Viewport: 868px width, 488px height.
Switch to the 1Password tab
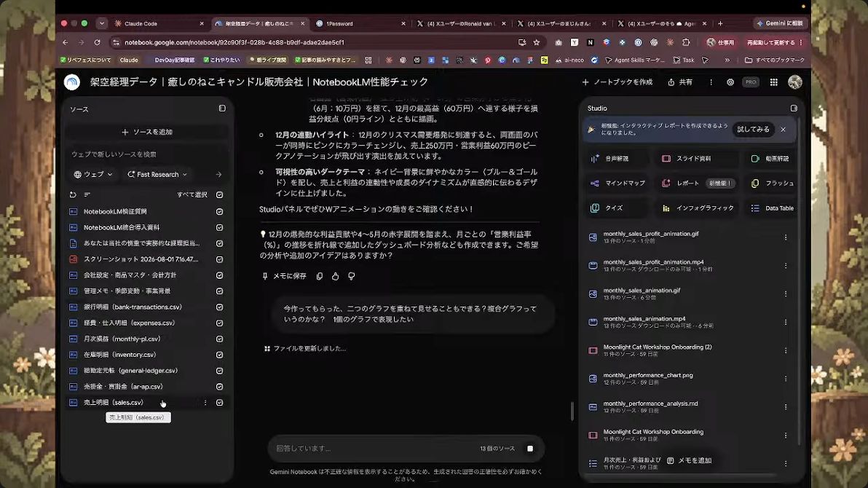coord(359,23)
